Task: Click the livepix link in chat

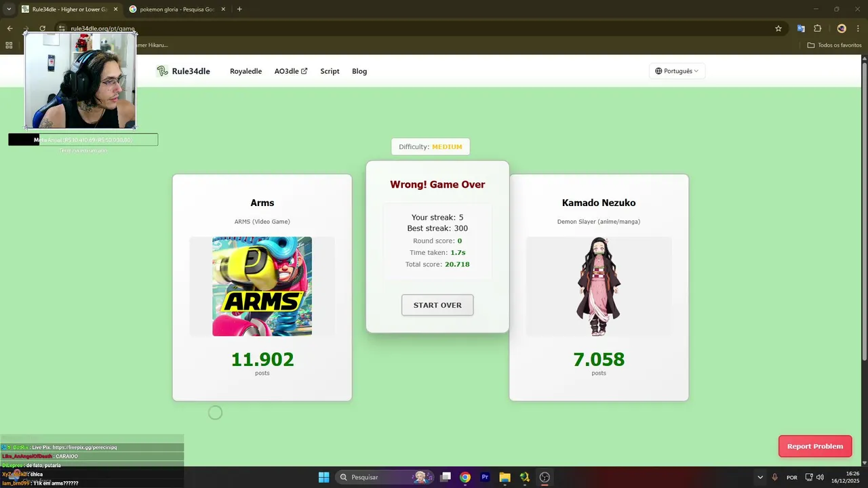Action: point(85,447)
